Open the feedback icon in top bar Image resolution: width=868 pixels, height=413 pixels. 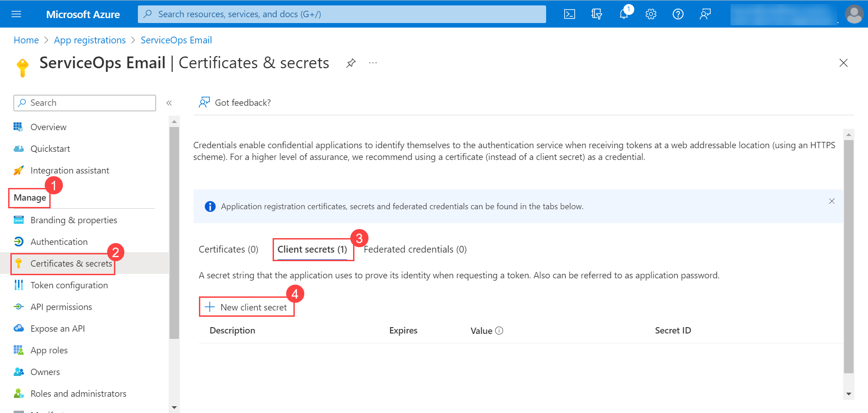pyautogui.click(x=705, y=14)
